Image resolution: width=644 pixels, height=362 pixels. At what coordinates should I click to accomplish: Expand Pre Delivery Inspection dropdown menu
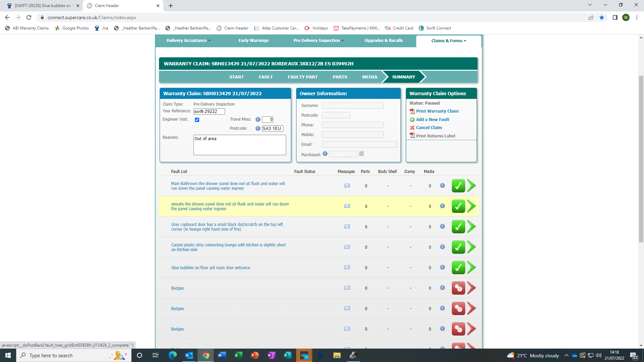click(318, 41)
